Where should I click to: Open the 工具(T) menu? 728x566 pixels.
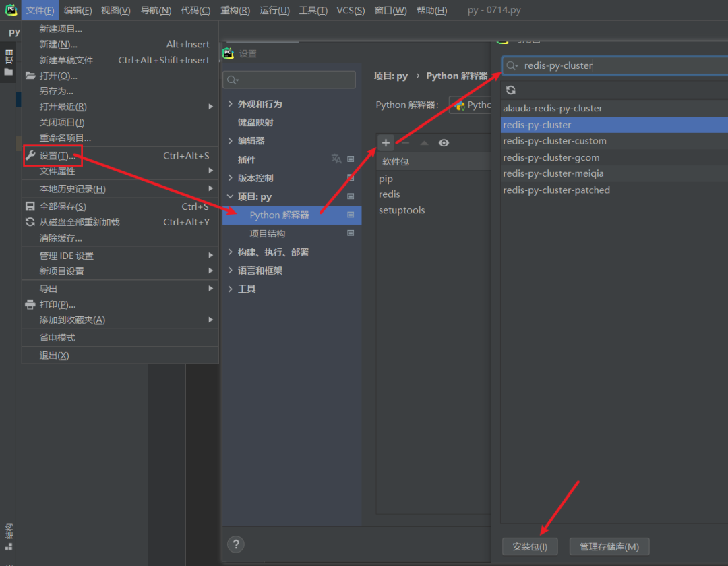coord(313,10)
